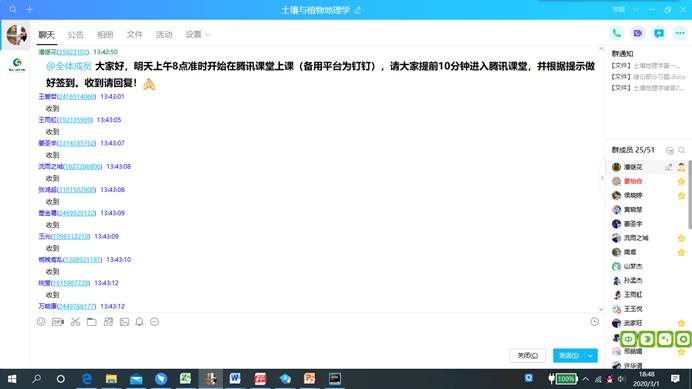Open the more options ellipsis icon
This screenshot has width=692, height=389.
(x=680, y=33)
